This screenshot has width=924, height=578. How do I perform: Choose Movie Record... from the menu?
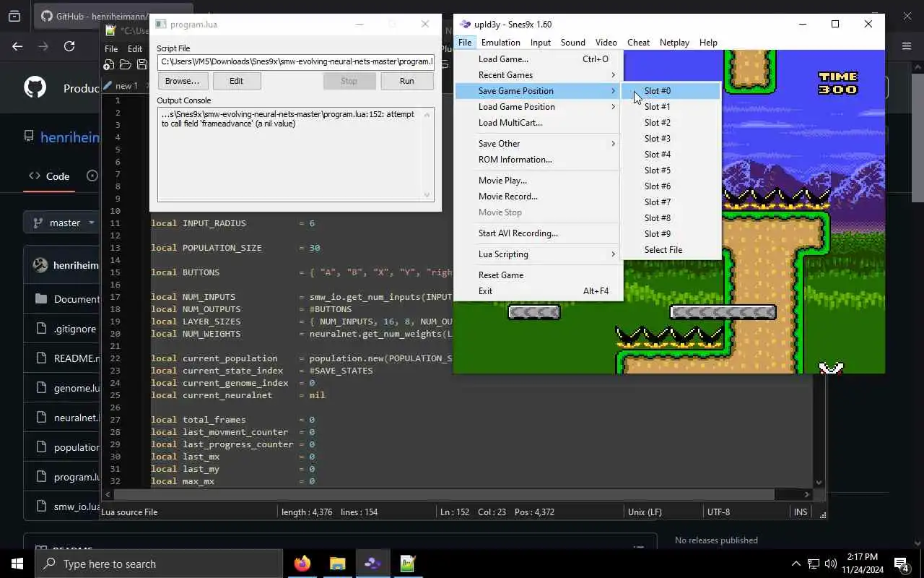coord(539,197)
